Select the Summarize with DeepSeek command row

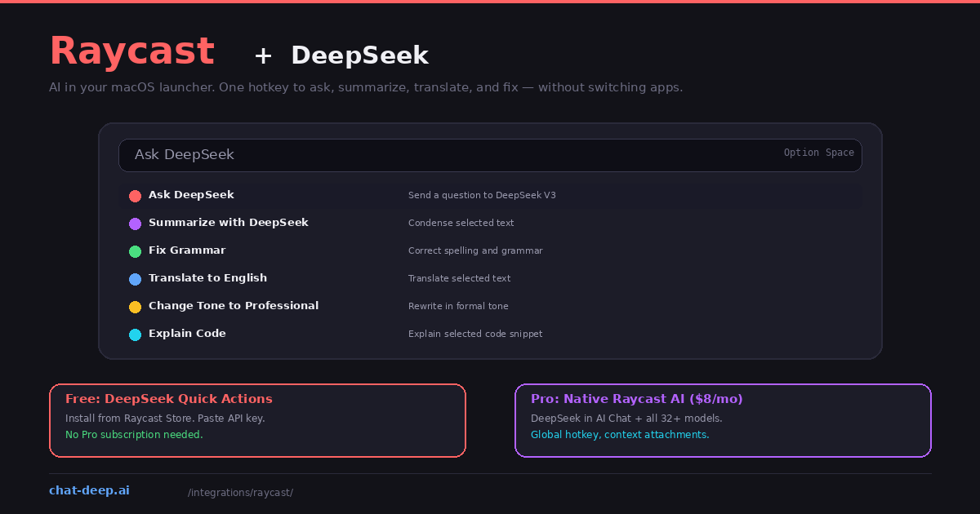pos(229,222)
